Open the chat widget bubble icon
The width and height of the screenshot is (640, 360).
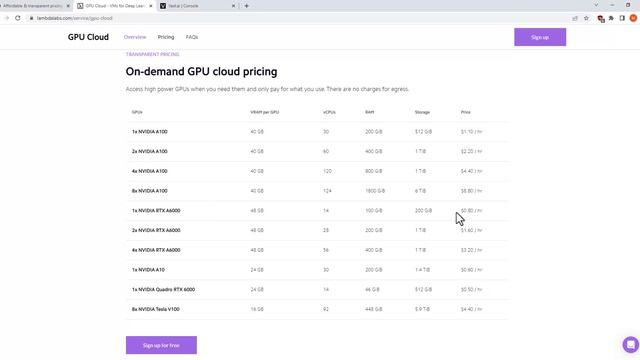pos(631,344)
